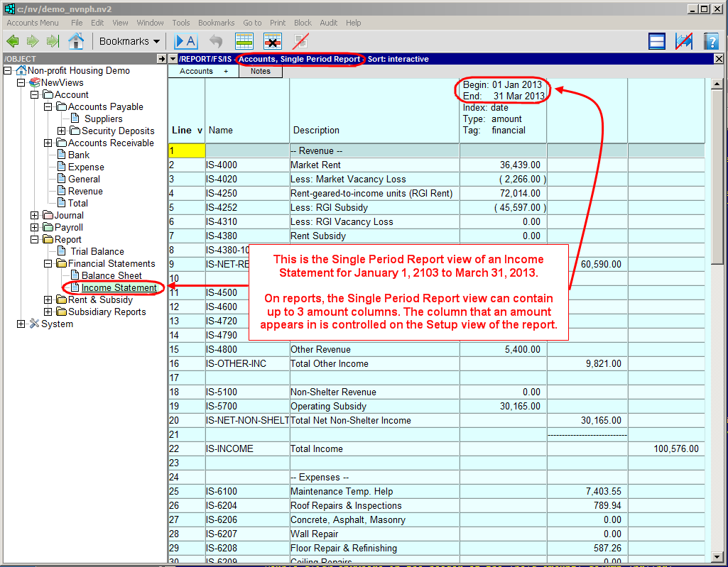Click the split window panes icon
Image resolution: width=728 pixels, height=567 pixels.
(x=657, y=41)
